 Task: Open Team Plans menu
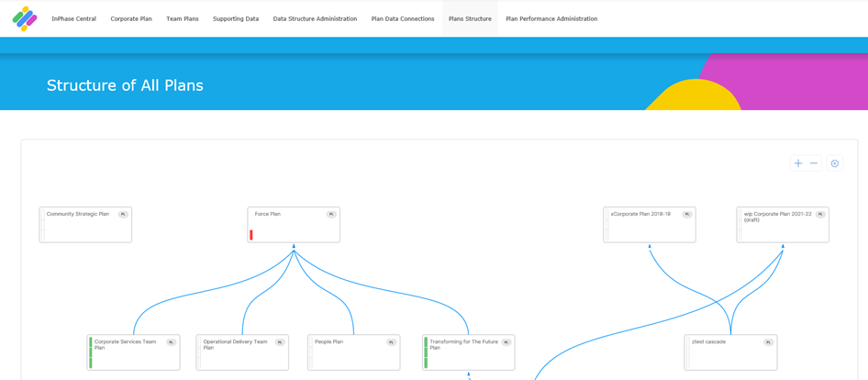183,19
